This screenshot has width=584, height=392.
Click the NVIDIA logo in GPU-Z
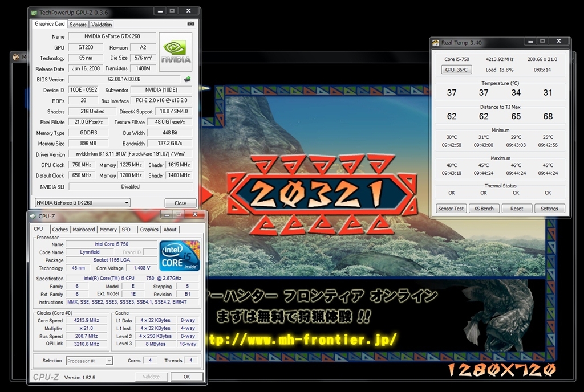tap(176, 52)
